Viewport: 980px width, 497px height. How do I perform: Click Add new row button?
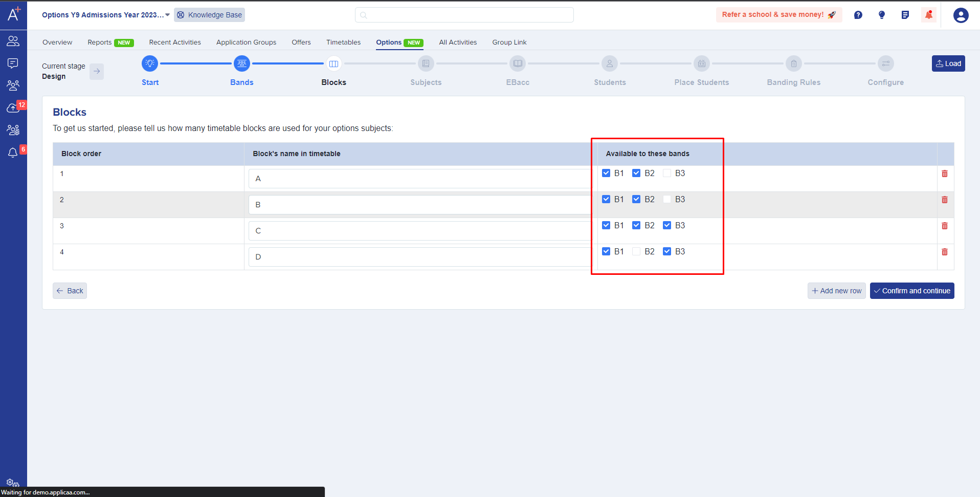tap(837, 291)
